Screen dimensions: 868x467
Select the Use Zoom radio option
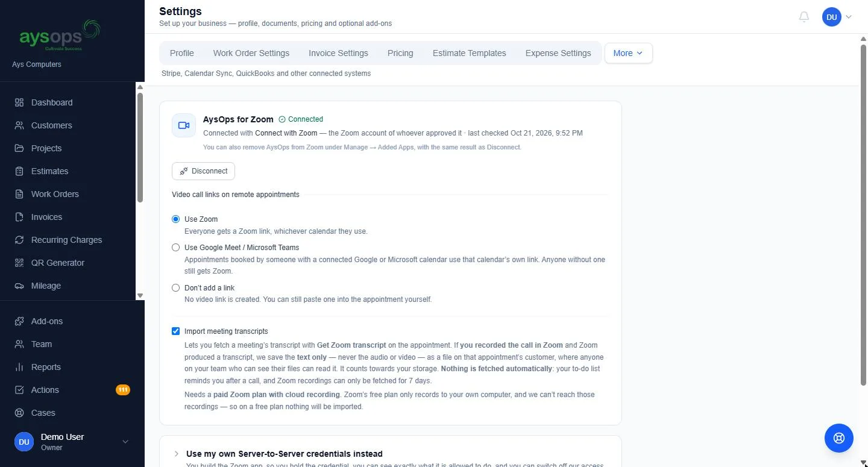point(176,219)
